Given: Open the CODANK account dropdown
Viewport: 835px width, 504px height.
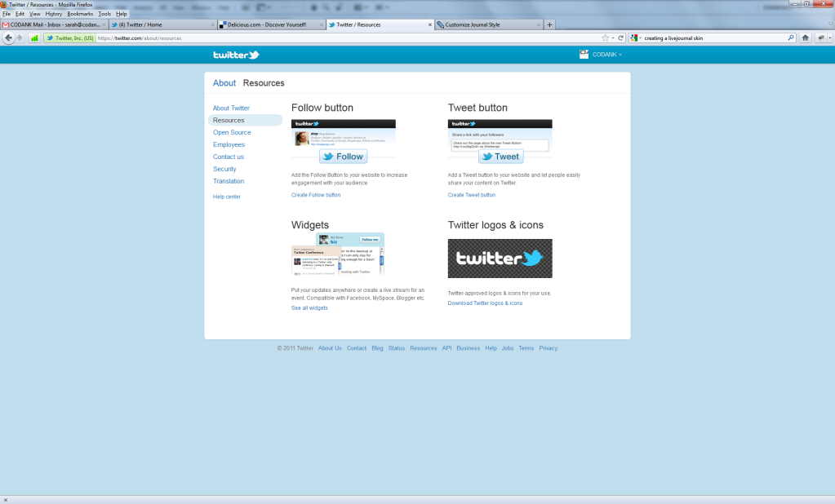Looking at the screenshot, I should (607, 55).
